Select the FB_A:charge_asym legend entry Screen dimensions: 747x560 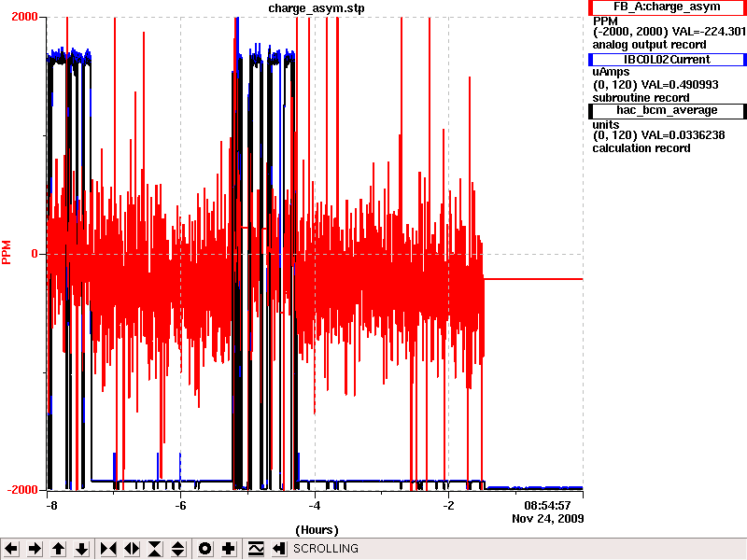(x=667, y=7)
